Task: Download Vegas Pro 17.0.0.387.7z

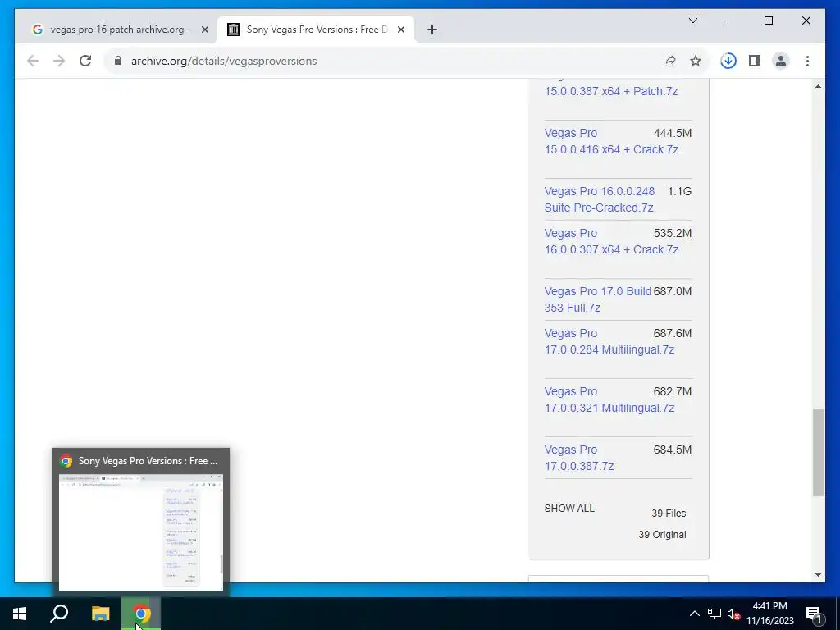Action: [579, 458]
